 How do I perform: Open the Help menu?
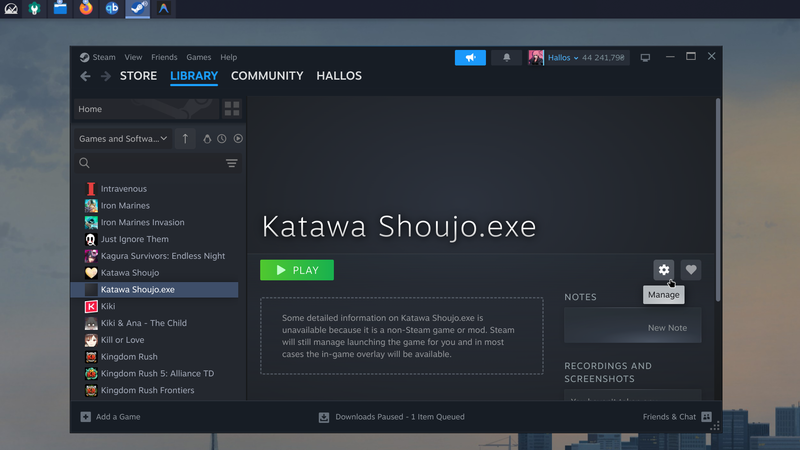(229, 57)
